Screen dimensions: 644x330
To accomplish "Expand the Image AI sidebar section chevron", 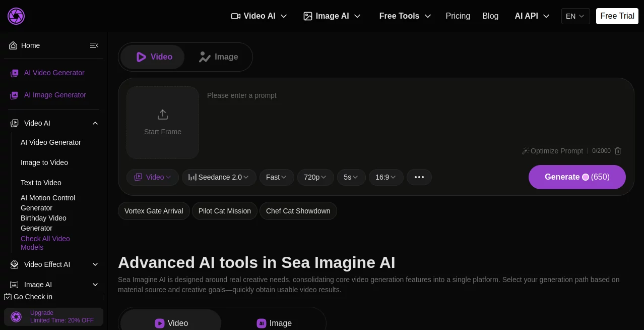I will [95, 285].
